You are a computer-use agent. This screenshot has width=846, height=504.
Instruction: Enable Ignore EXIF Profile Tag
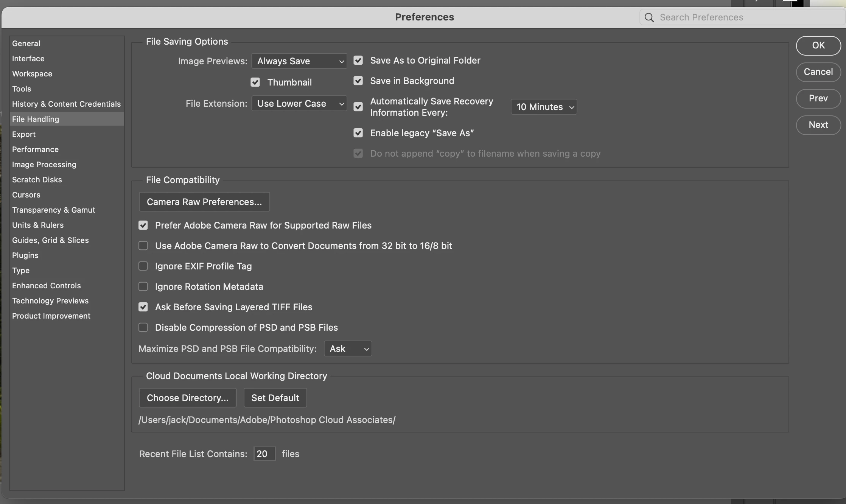point(143,266)
